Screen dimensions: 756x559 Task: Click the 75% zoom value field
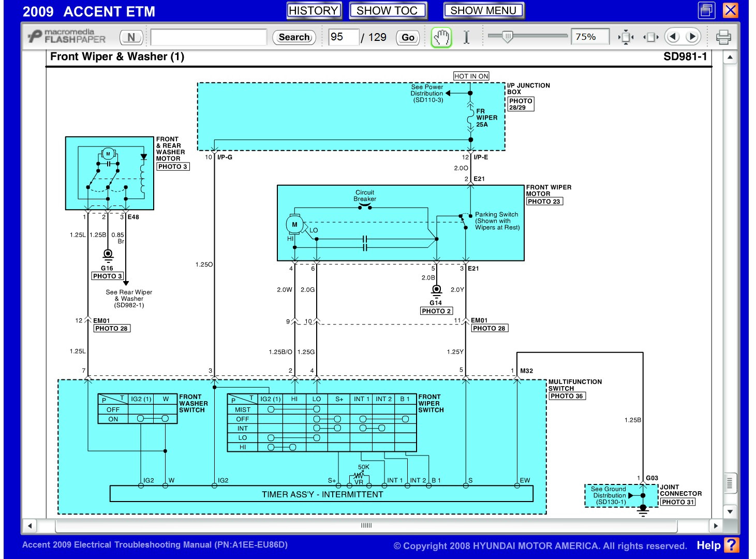[x=589, y=37]
